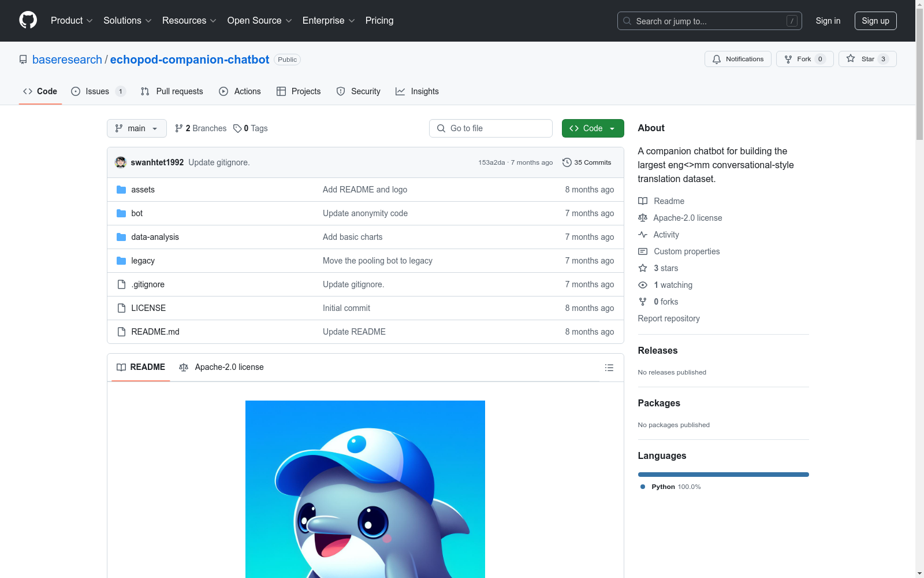The height and width of the screenshot is (578, 924).
Task: Open the Security tab
Action: [359, 91]
